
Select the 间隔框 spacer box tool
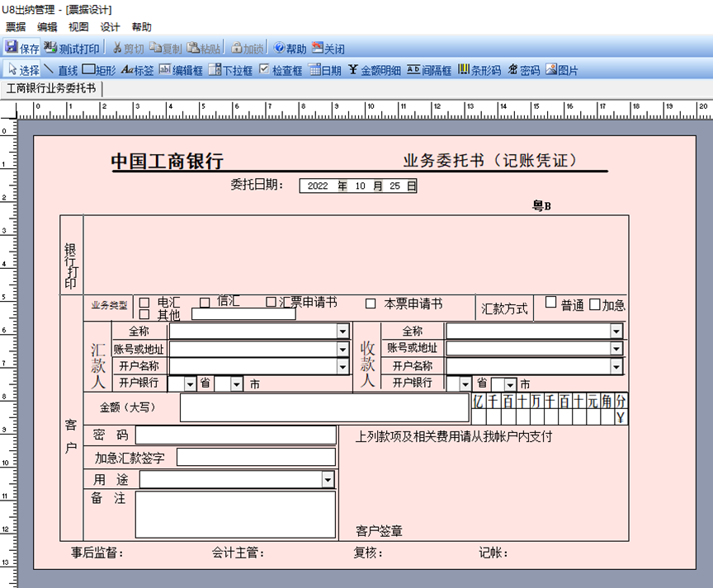click(x=429, y=69)
